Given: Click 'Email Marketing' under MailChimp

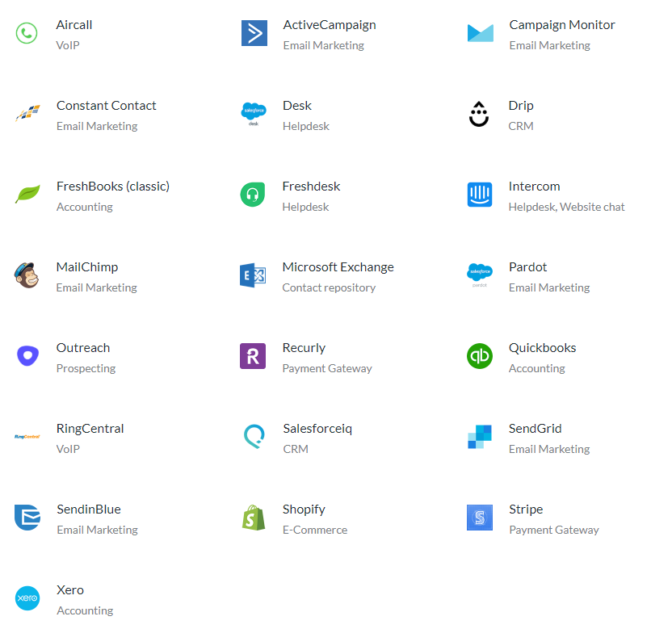Looking at the screenshot, I should pos(96,287).
